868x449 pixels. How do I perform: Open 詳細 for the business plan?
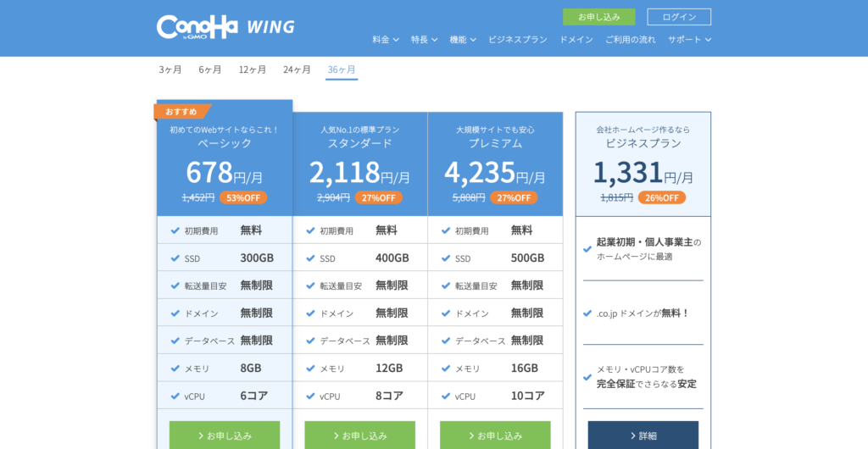click(x=643, y=435)
